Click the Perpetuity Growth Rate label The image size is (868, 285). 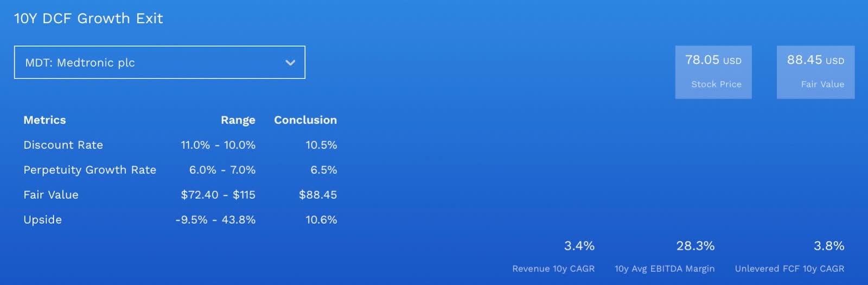(90, 170)
